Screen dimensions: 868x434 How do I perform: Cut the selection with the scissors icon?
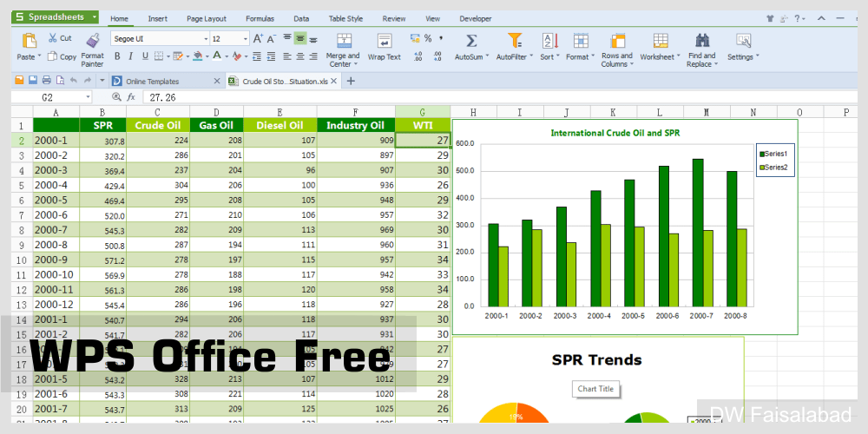[x=53, y=38]
